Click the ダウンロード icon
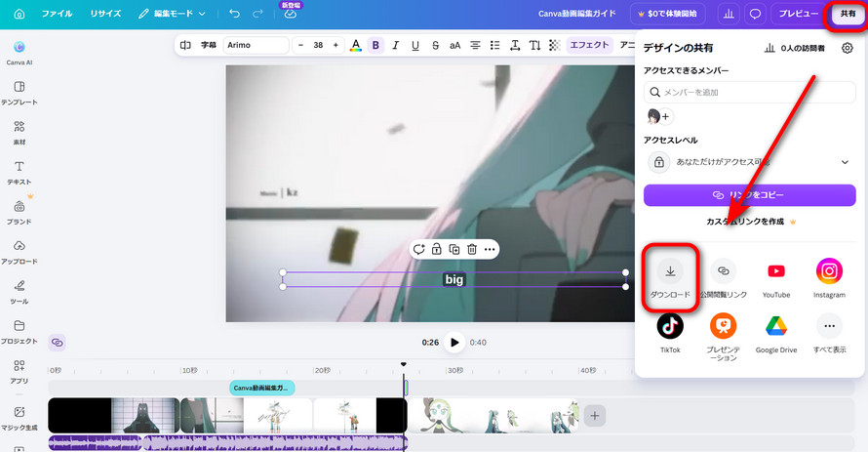This screenshot has height=452, width=868. pos(670,271)
